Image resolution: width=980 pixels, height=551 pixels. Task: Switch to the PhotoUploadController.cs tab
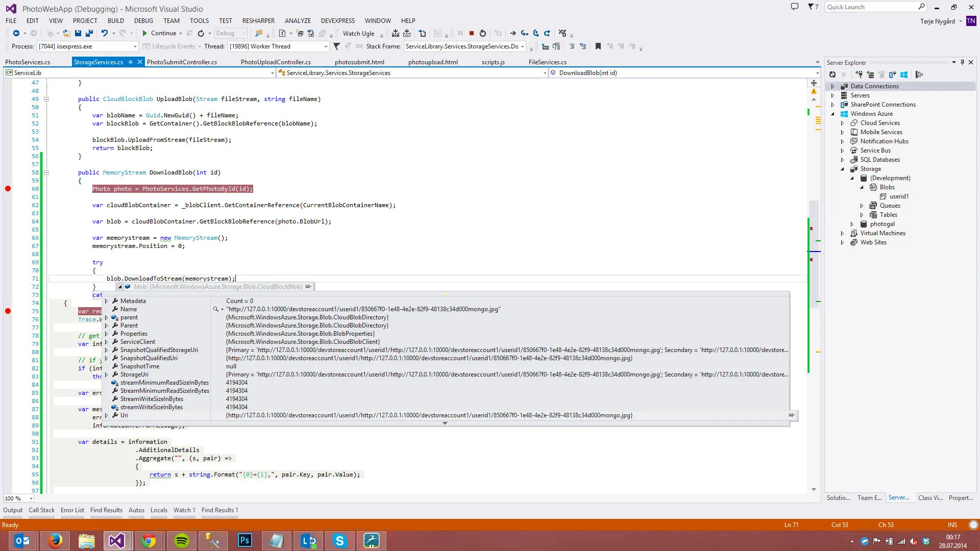click(x=276, y=62)
